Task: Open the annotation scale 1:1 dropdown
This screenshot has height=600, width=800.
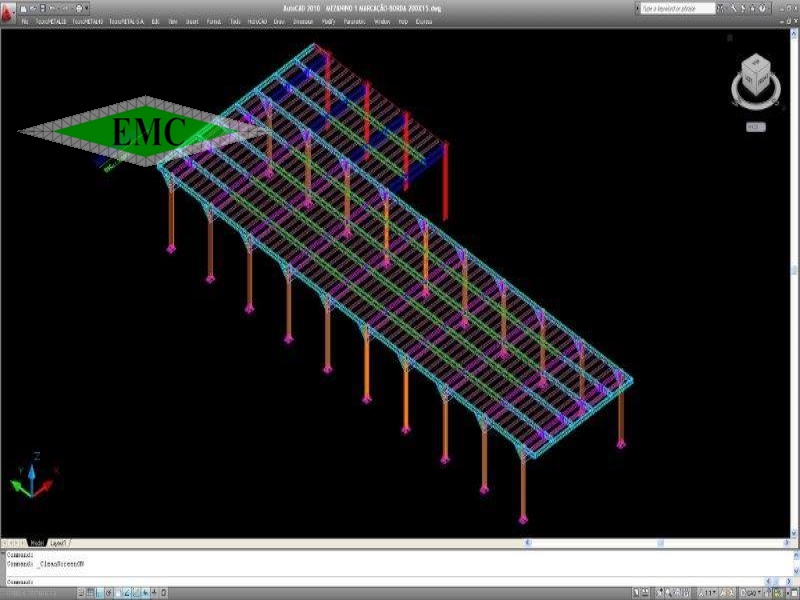Action: [x=710, y=594]
